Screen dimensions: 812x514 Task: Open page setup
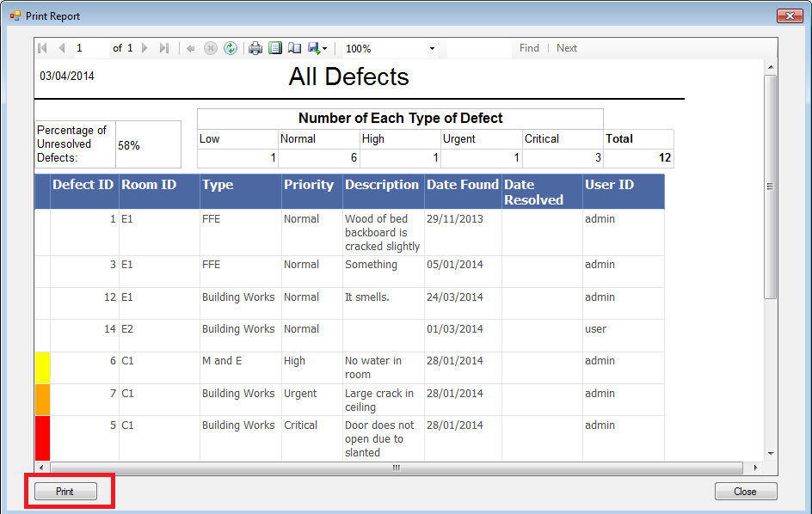[295, 49]
